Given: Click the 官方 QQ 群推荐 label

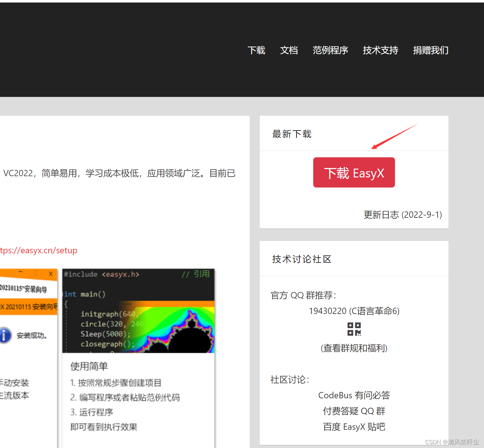Looking at the screenshot, I should (303, 295).
